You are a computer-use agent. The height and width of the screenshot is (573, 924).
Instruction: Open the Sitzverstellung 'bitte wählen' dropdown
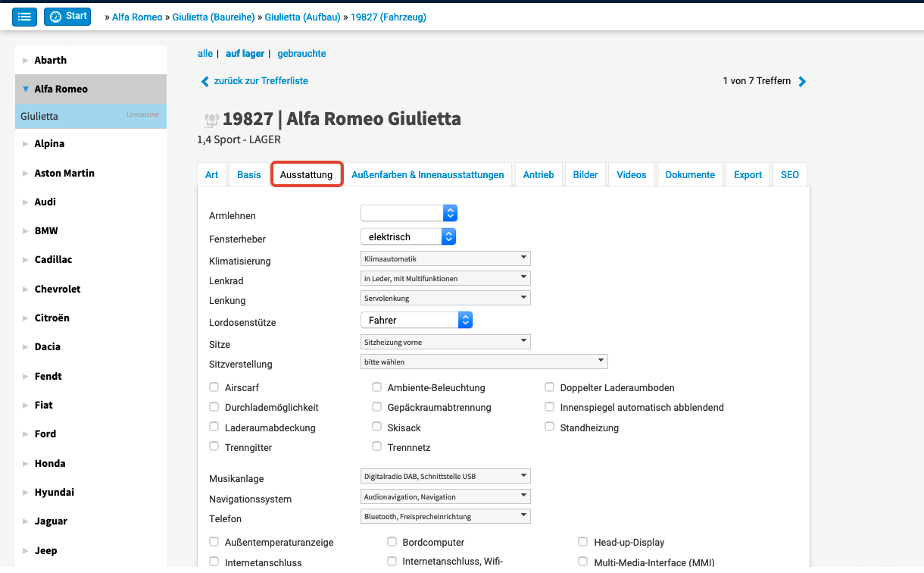[485, 362]
